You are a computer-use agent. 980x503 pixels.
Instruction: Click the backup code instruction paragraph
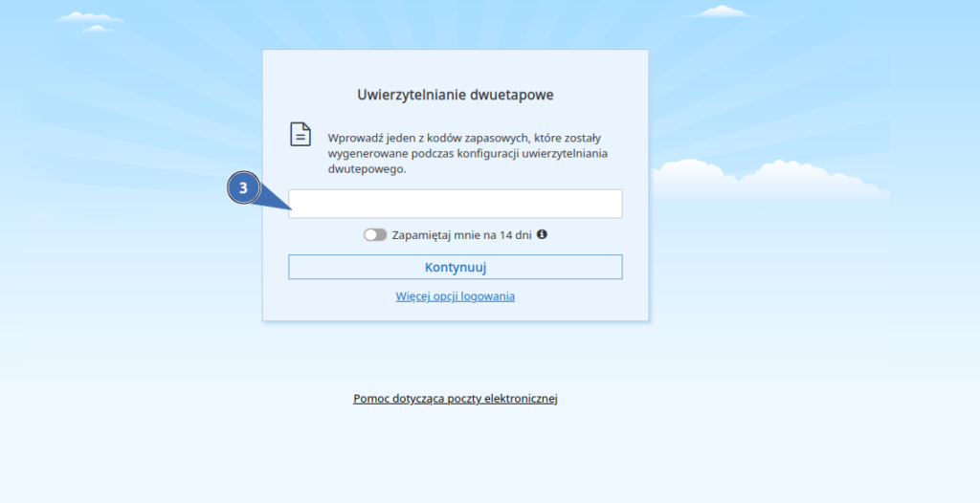pos(469,153)
